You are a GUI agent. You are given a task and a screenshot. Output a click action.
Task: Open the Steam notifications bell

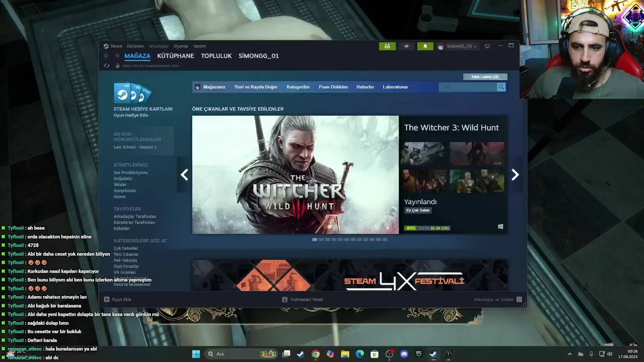tap(425, 46)
